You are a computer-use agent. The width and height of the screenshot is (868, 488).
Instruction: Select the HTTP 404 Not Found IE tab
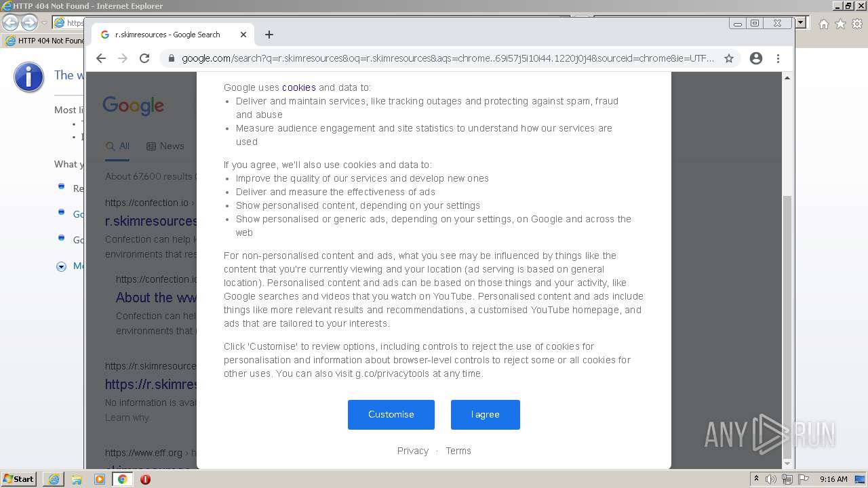coord(43,41)
